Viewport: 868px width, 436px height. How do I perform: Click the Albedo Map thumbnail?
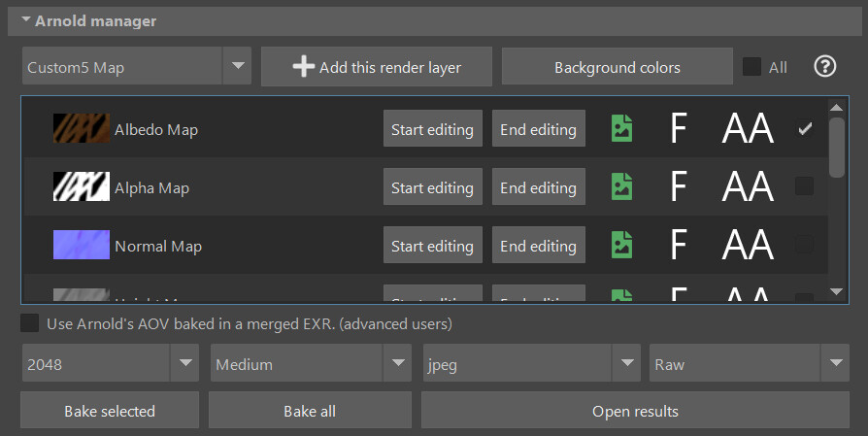point(82,128)
